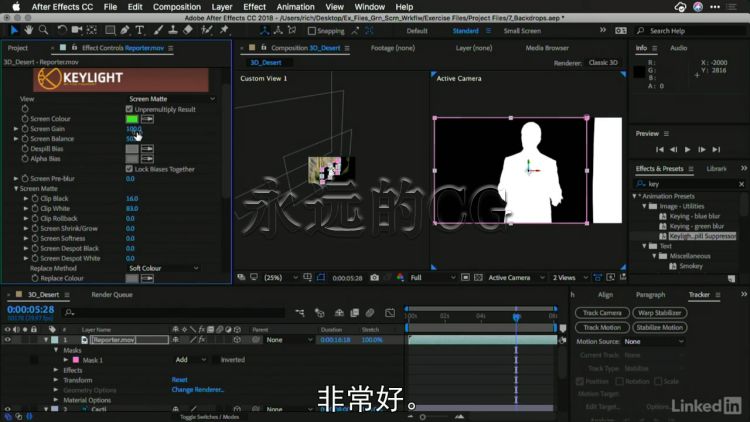Select the Hand tool
This screenshot has height=422, width=750.
coord(29,31)
